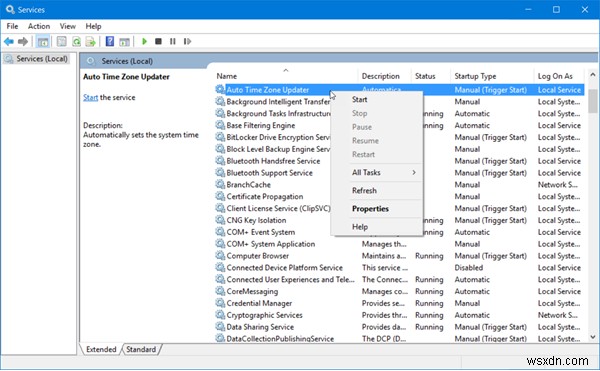This screenshot has width=600, height=371.
Task: Click the gear icon beside BranchCache
Action: click(x=220, y=184)
